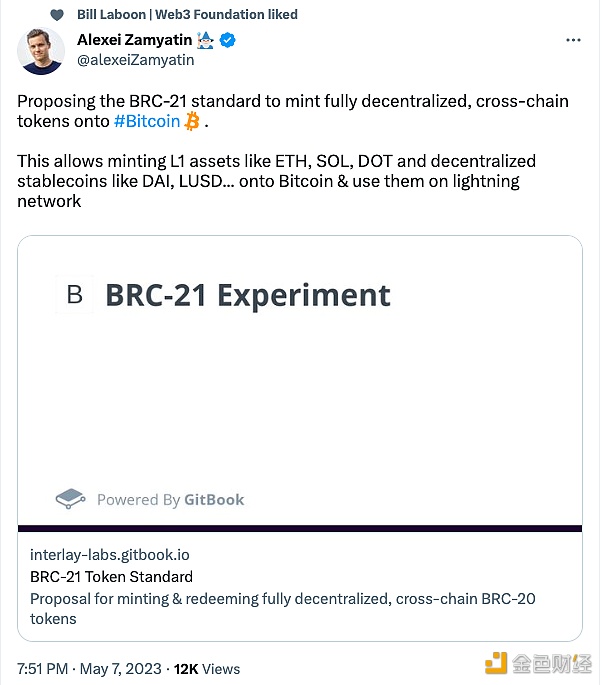Open the #Bitcoin hashtag link

147,121
